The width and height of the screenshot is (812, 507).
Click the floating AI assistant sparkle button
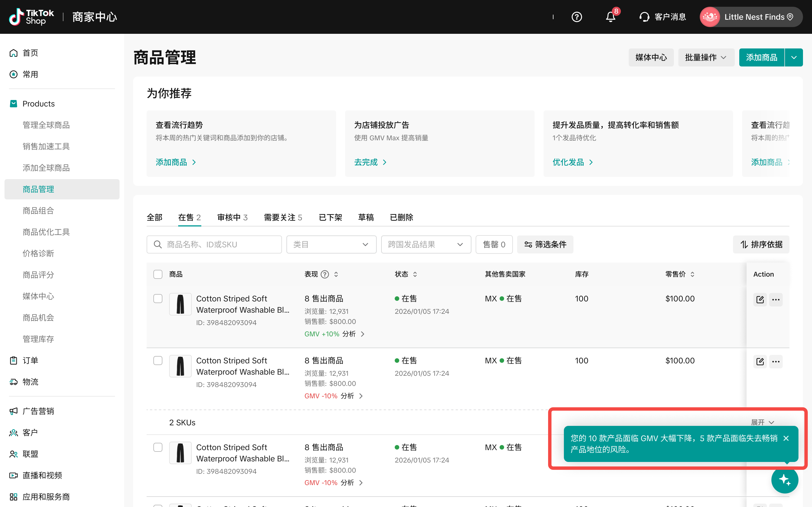pos(784,480)
